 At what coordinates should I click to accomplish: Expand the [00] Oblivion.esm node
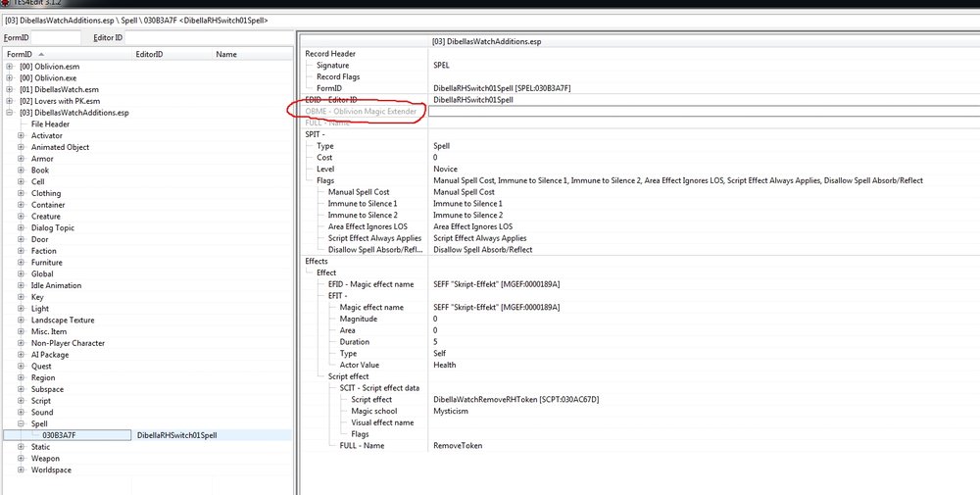click(10, 67)
